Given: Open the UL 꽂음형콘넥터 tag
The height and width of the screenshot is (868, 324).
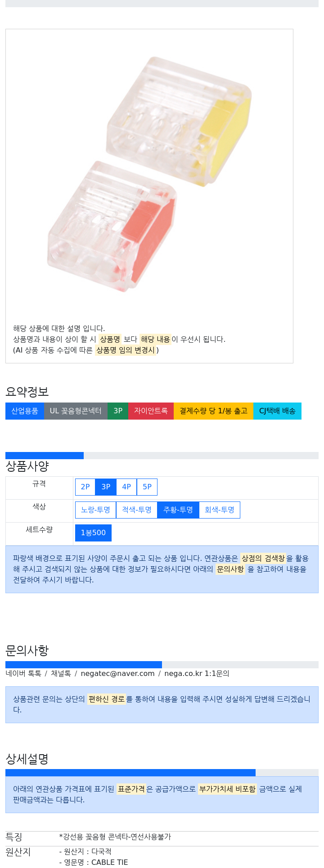Looking at the screenshot, I should (x=76, y=411).
